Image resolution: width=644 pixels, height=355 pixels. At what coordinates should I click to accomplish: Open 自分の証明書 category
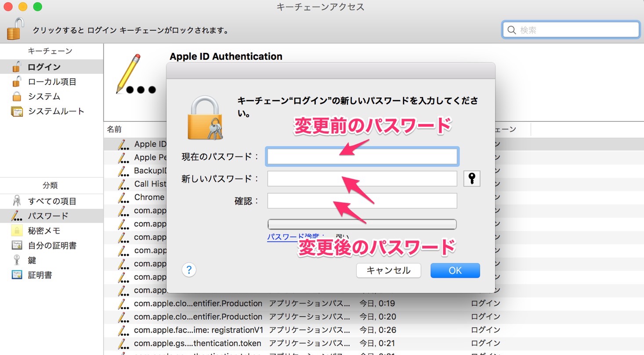pyautogui.click(x=51, y=245)
